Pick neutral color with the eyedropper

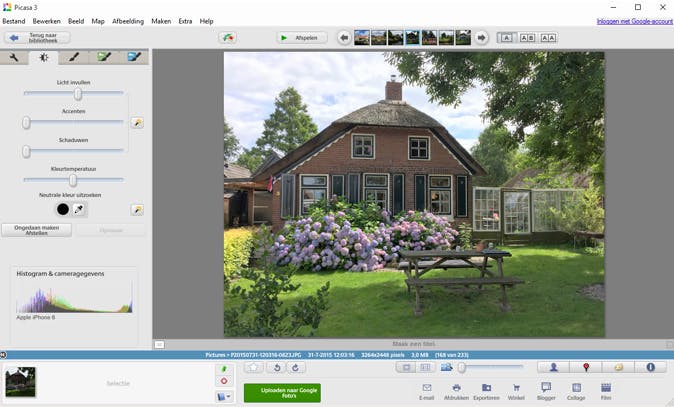[79, 209]
